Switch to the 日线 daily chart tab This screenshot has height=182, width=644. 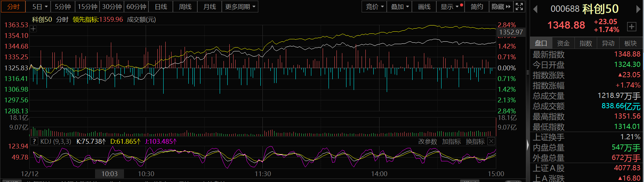click(x=161, y=7)
